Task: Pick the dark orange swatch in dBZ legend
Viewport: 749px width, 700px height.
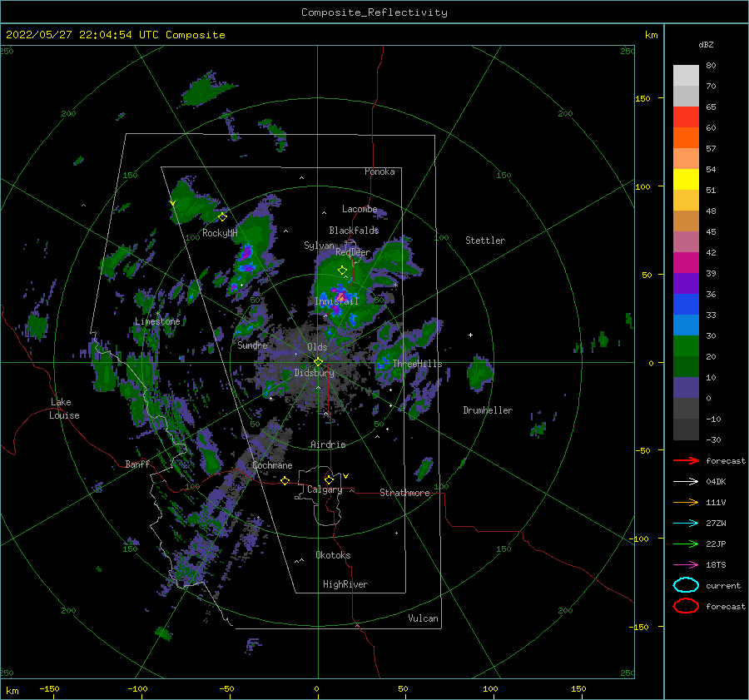Action: coord(686,138)
